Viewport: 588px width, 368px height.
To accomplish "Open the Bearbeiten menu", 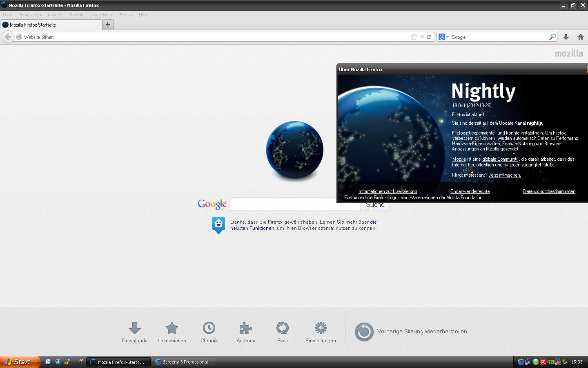I will click(x=30, y=15).
